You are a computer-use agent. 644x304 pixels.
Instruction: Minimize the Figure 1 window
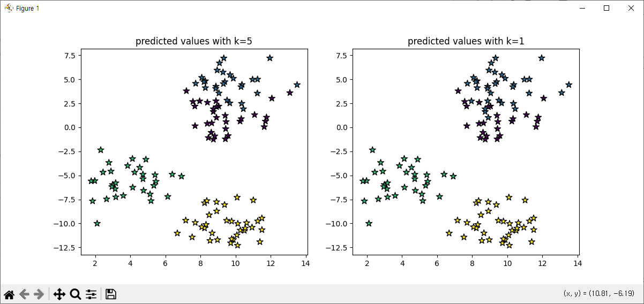pyautogui.click(x=582, y=8)
